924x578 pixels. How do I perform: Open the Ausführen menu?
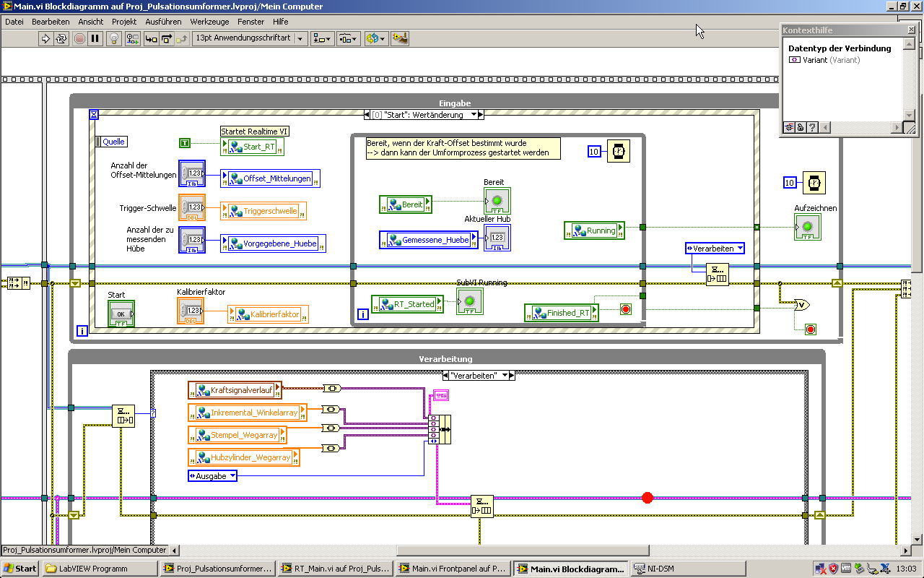click(x=163, y=22)
